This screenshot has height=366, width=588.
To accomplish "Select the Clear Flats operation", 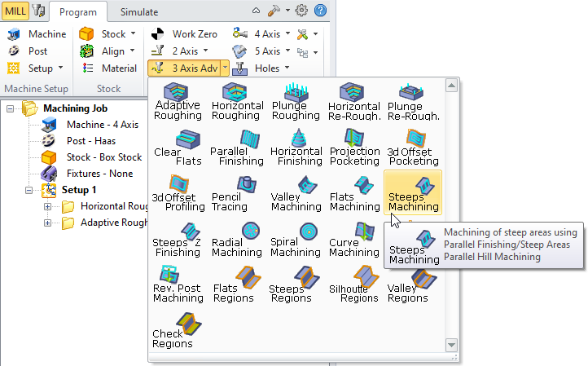I will pyautogui.click(x=178, y=145).
